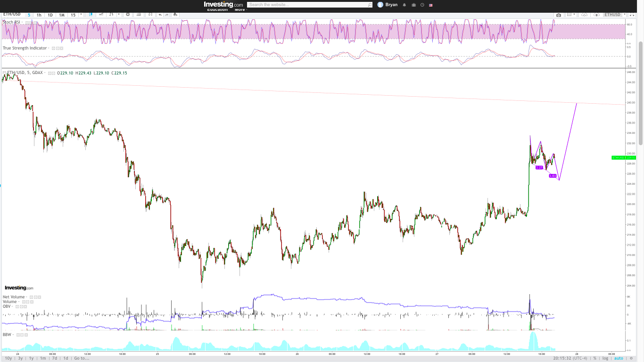This screenshot has width=644, height=362.
Task: Open the ETH/USD, 5, GDAX legend arrow
Action: [45, 73]
